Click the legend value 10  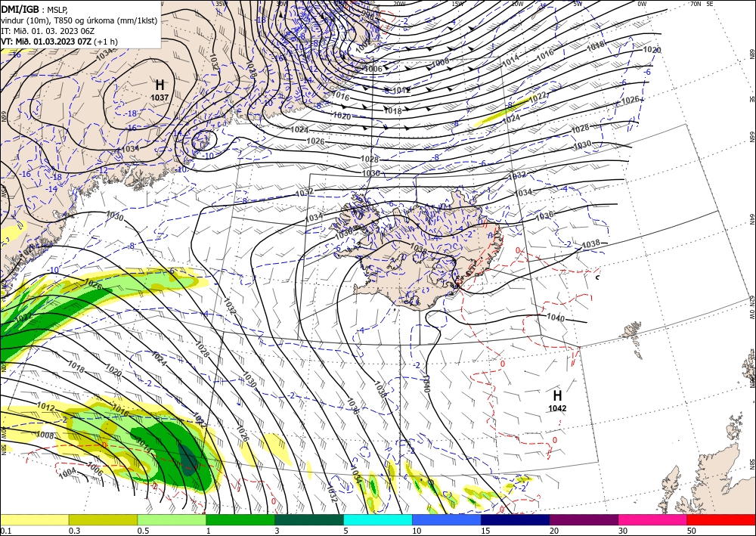417,531
